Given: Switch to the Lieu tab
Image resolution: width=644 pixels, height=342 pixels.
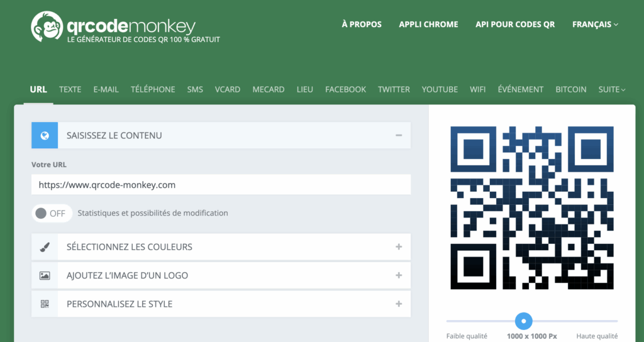Looking at the screenshot, I should tap(305, 89).
